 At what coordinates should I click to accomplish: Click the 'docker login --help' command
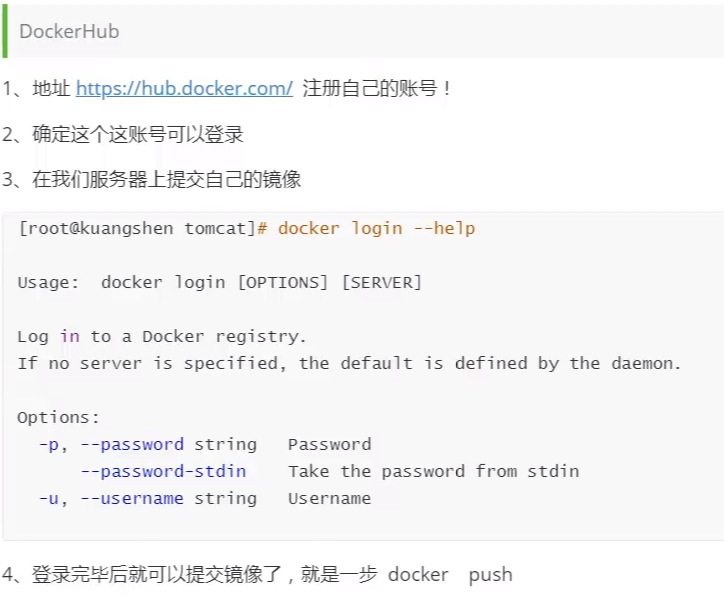376,228
